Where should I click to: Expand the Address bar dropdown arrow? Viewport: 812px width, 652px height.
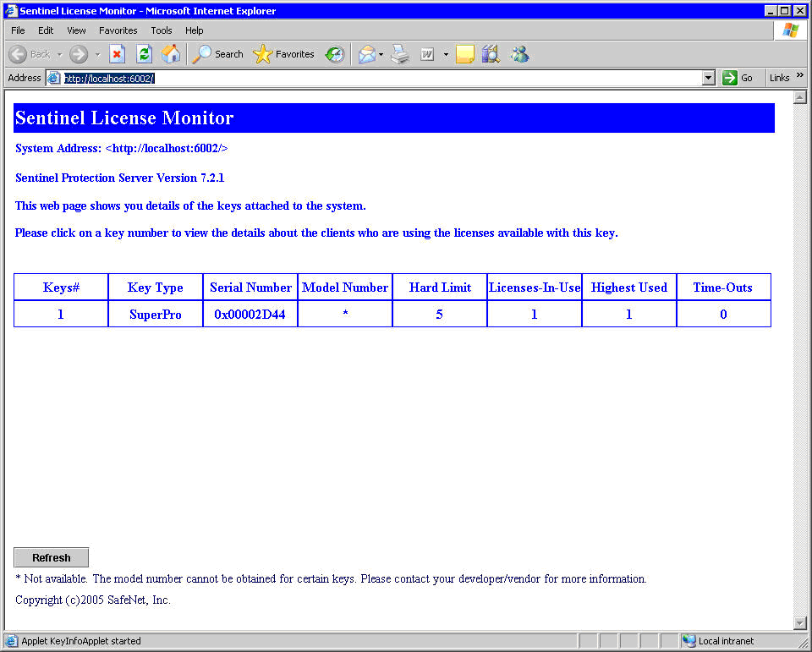point(709,78)
